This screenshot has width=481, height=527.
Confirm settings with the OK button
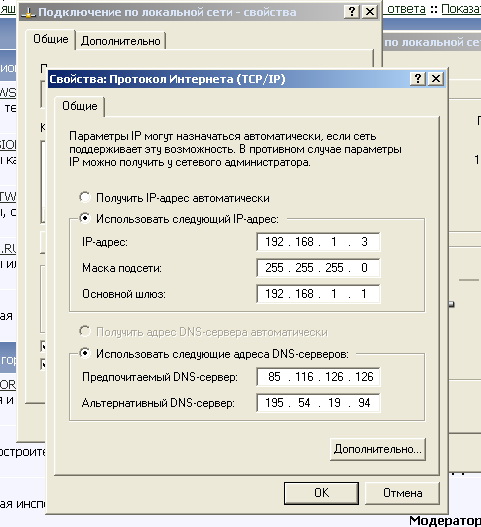click(x=321, y=493)
